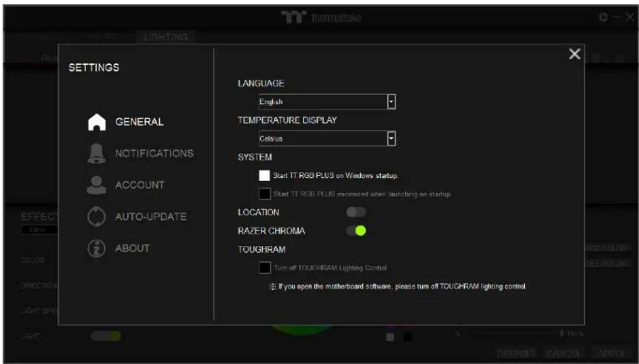Switch to the LIGHTING tab behind dialog

point(166,37)
